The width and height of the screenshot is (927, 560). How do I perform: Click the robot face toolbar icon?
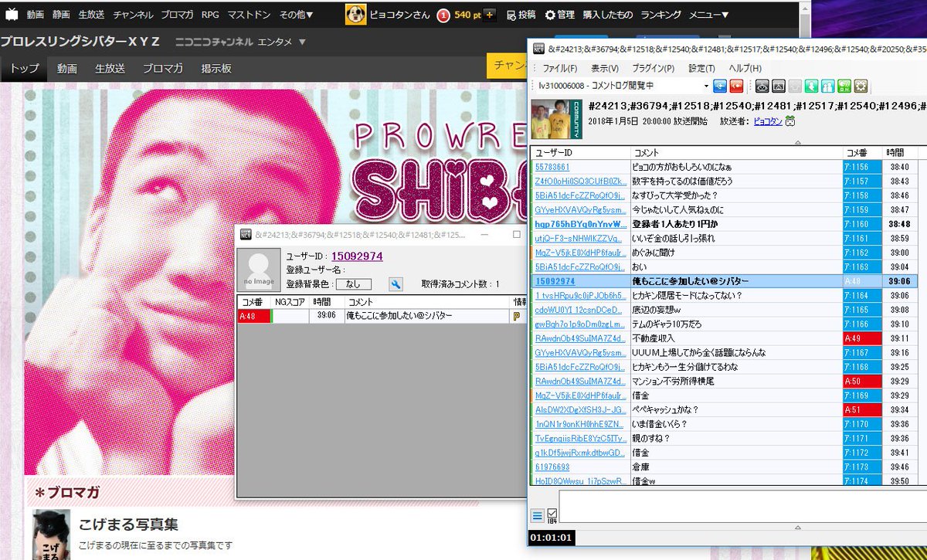pos(762,86)
